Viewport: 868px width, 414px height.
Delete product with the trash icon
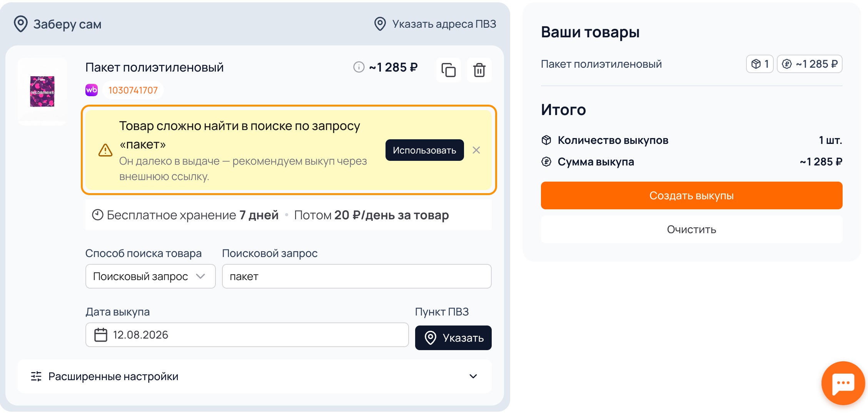479,70
